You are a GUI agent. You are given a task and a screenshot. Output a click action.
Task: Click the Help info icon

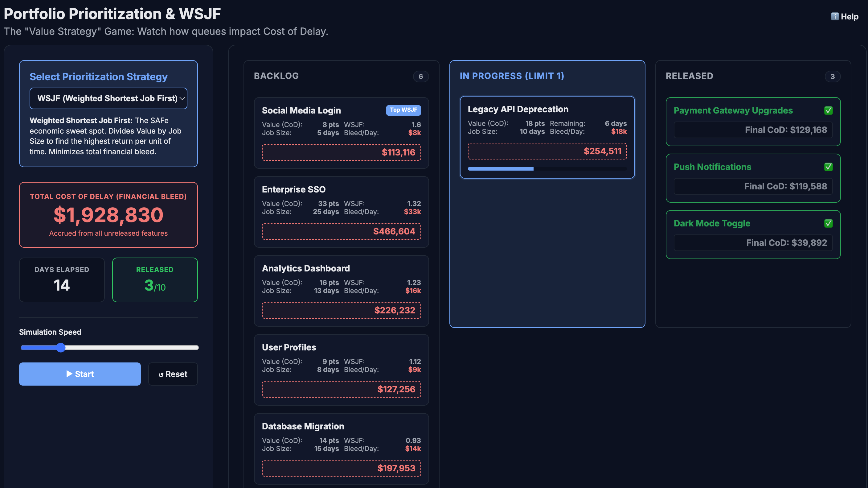pyautogui.click(x=834, y=17)
